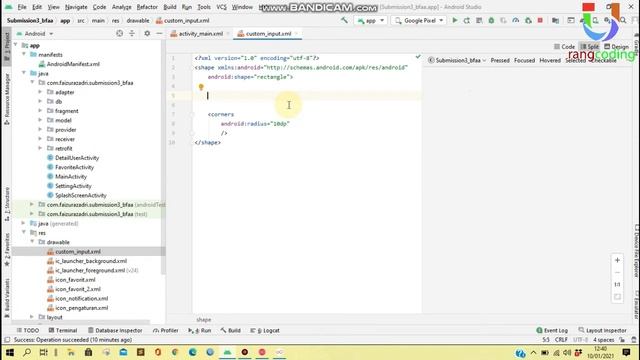Open the Google Pixel device dropdown

coord(419,20)
